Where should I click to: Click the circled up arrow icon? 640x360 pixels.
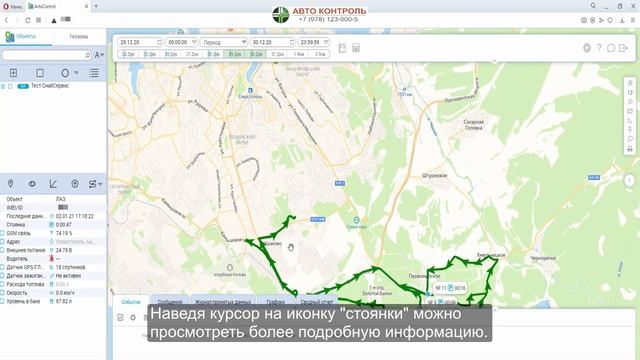coord(75,184)
